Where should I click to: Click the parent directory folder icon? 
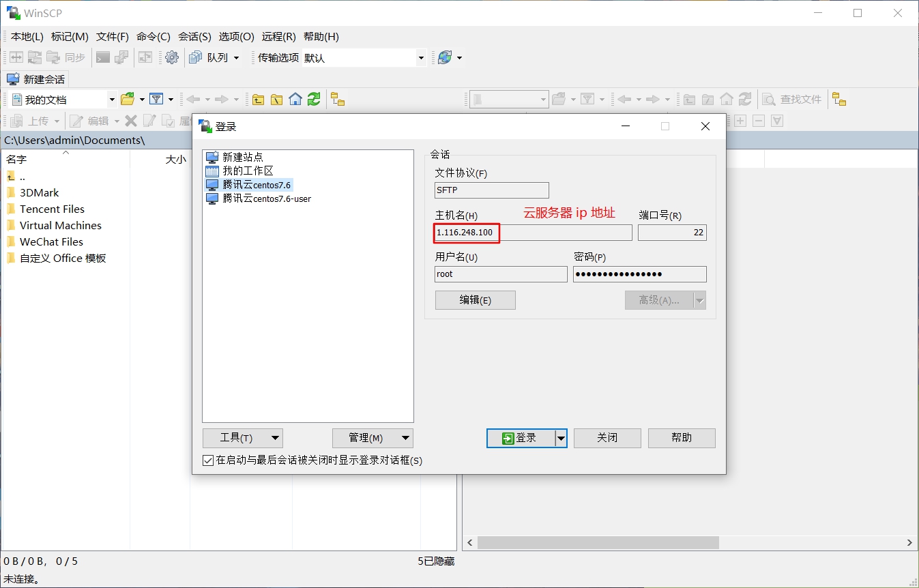258,99
